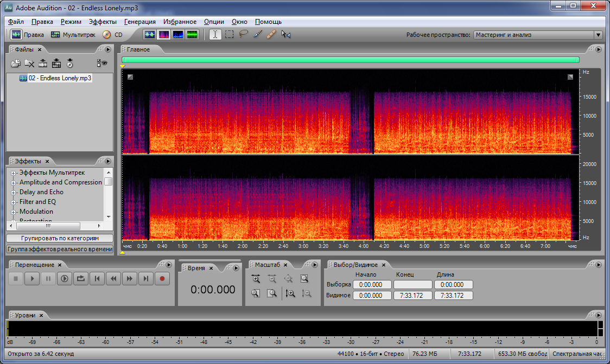Switch to Мультитрек view
The width and height of the screenshot is (610, 364).
click(x=73, y=35)
